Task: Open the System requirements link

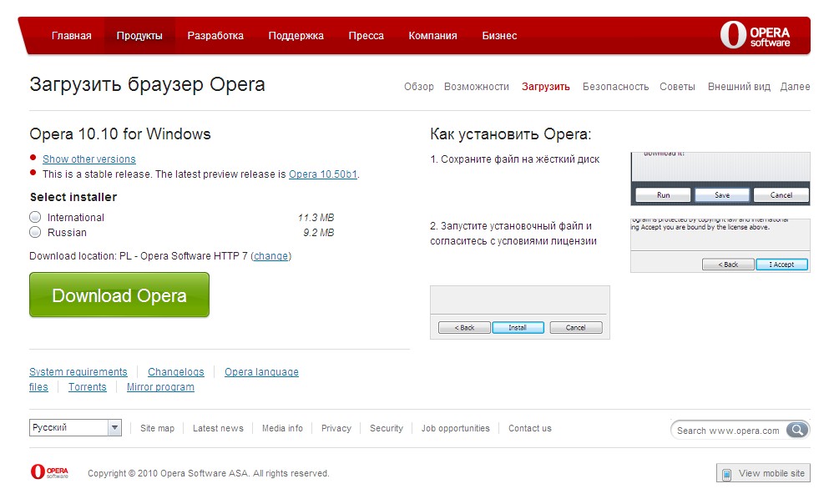Action: (78, 372)
